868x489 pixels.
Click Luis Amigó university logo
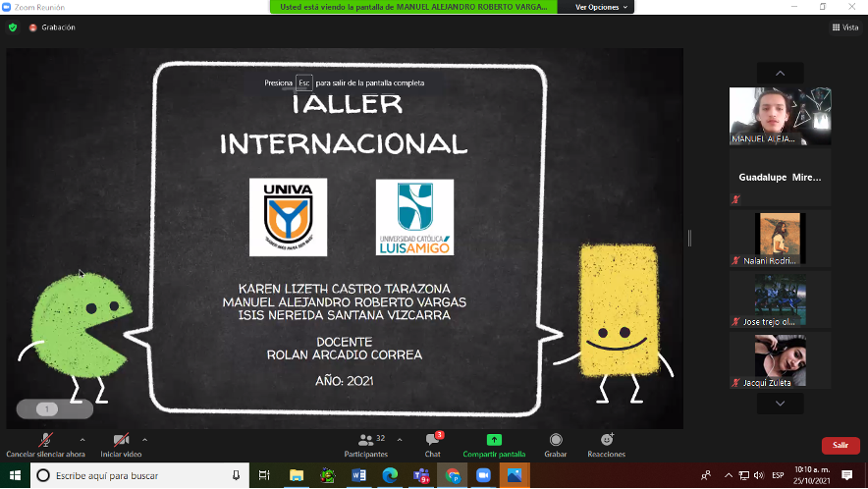point(414,217)
